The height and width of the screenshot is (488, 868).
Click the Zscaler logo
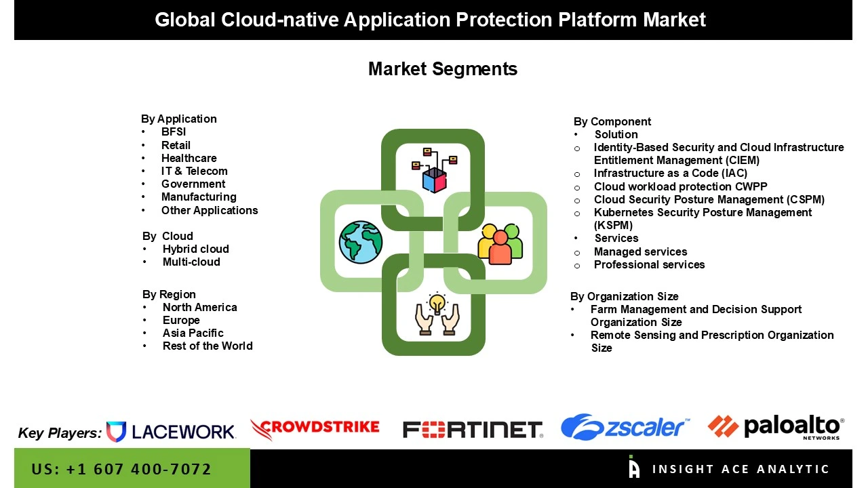pyautogui.click(x=625, y=427)
